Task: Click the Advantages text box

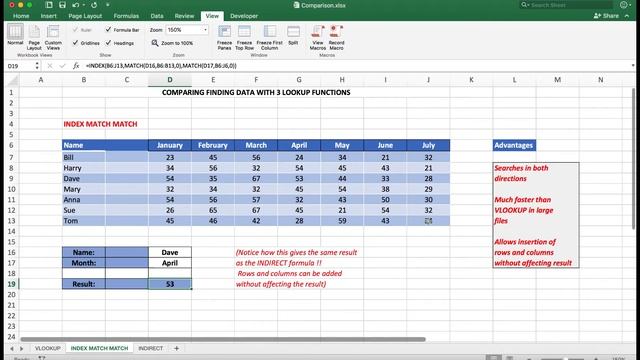Action: [536, 215]
